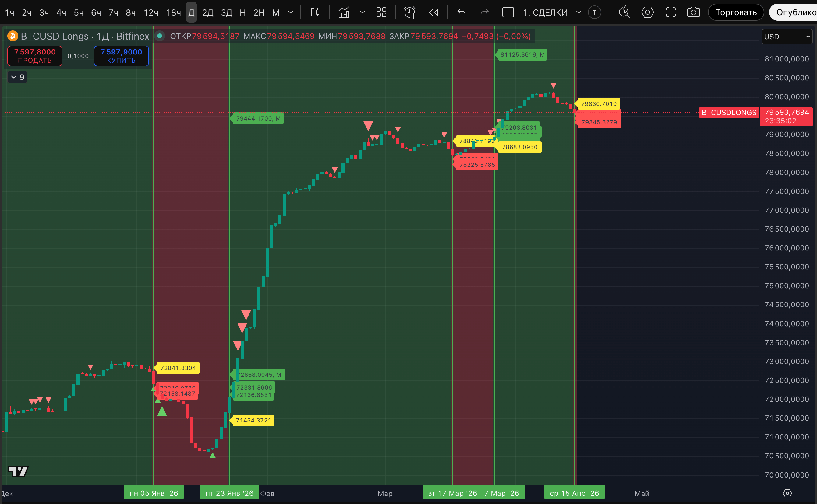Screen dimensions: 817x504
Task: Enter fullscreen chart mode
Action: (670, 13)
